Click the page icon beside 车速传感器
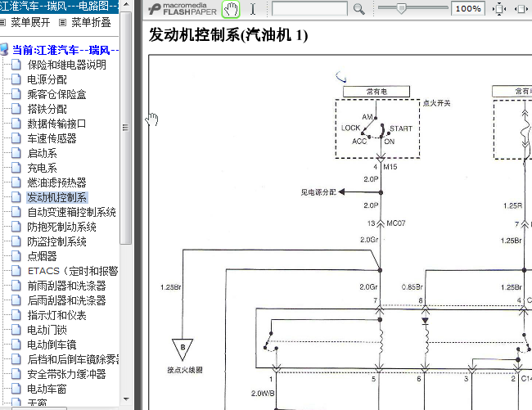Screen dimensions: 532x410 click(x=16, y=138)
